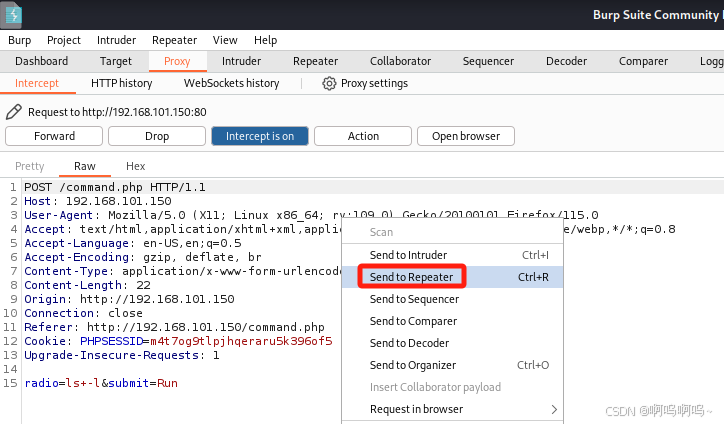724x424 pixels.
Task: Choose Request in browser from context menu
Action: click(452, 409)
